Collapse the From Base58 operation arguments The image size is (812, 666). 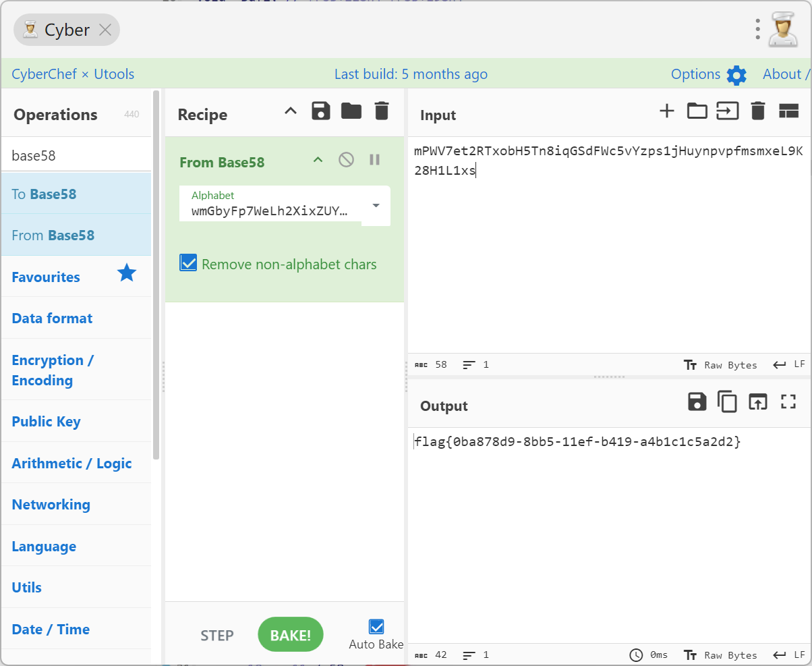(318, 160)
